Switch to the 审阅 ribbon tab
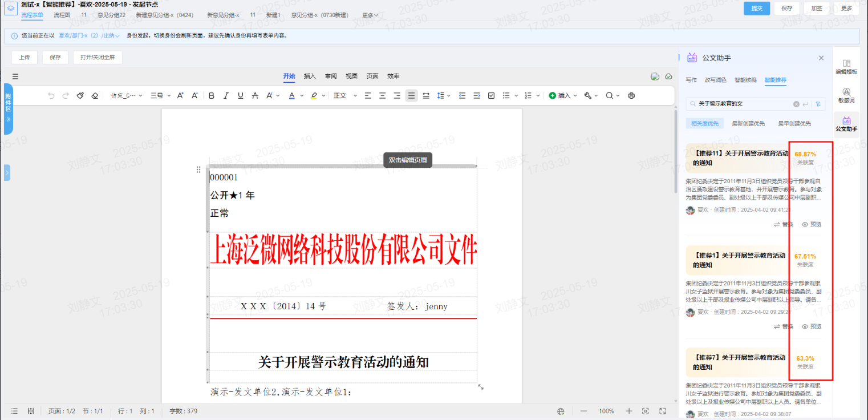The height and width of the screenshot is (420, 868). coord(331,76)
